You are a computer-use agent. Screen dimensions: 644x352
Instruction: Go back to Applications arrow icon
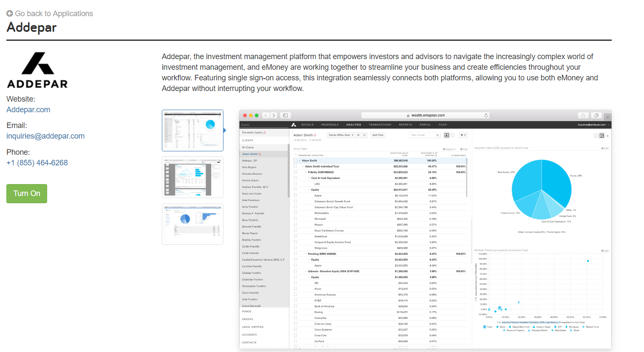coord(10,14)
